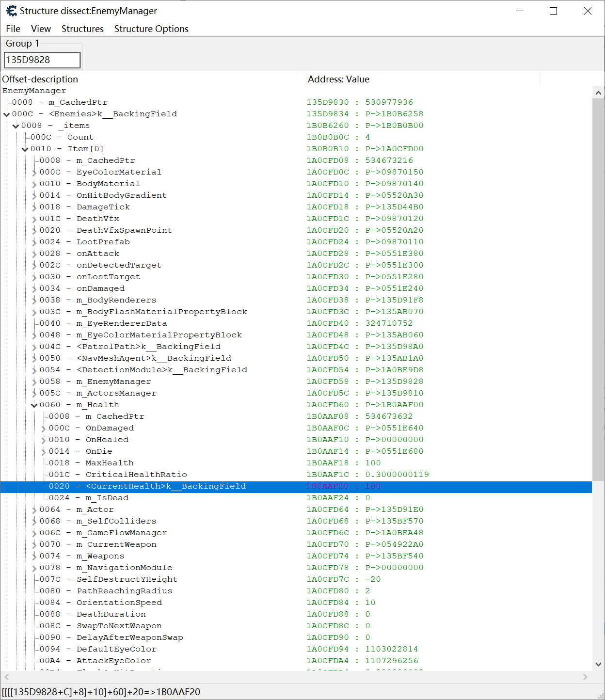Expand the m_BodyRenderers node
Image resolution: width=605 pixels, height=700 pixels.
point(34,301)
